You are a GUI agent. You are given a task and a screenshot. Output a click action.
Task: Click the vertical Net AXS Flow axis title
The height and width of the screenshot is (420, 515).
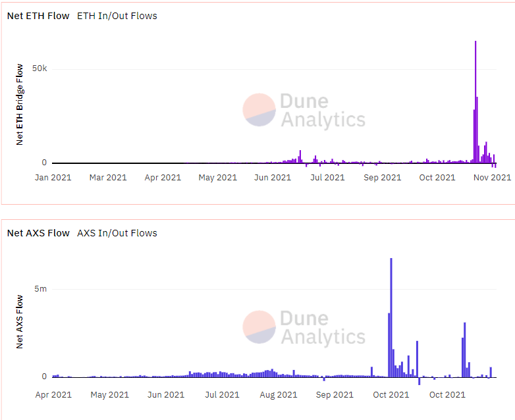[20, 322]
